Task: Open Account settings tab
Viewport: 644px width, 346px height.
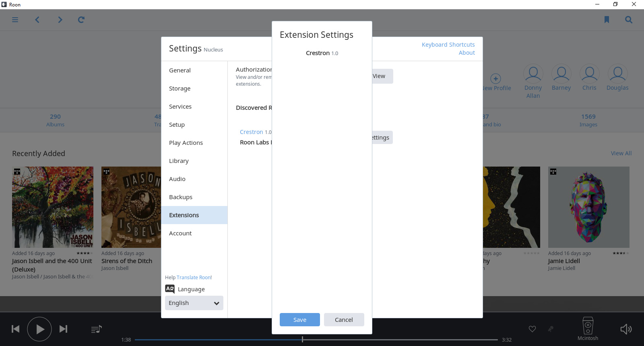Action: point(194,233)
